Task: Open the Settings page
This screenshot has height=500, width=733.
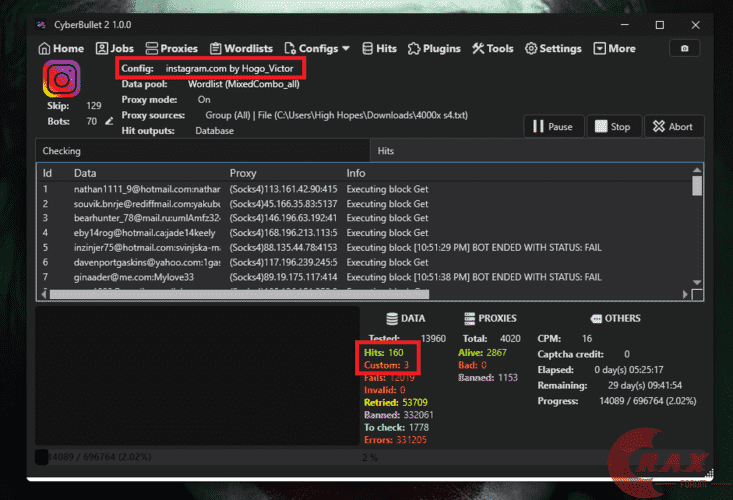Action: 553,49
